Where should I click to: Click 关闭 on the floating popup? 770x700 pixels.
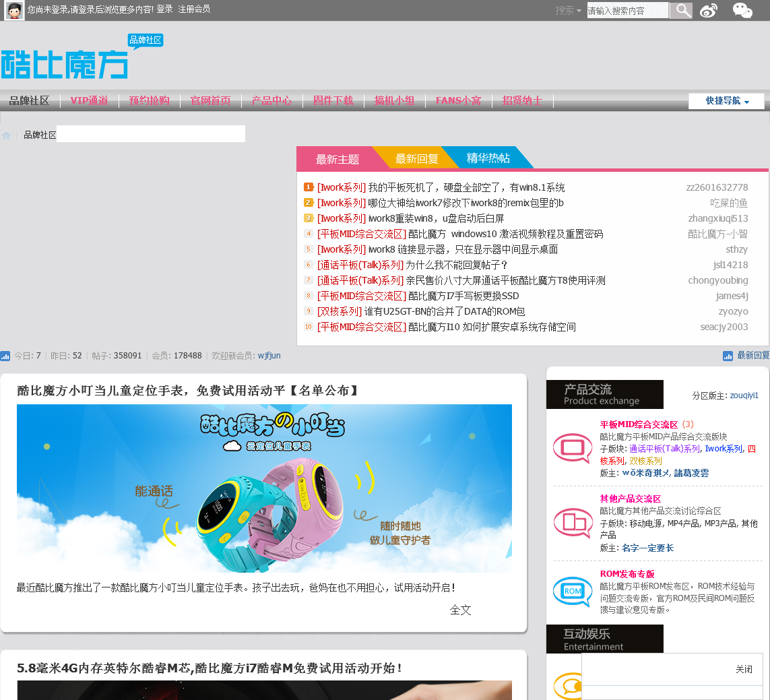744,669
